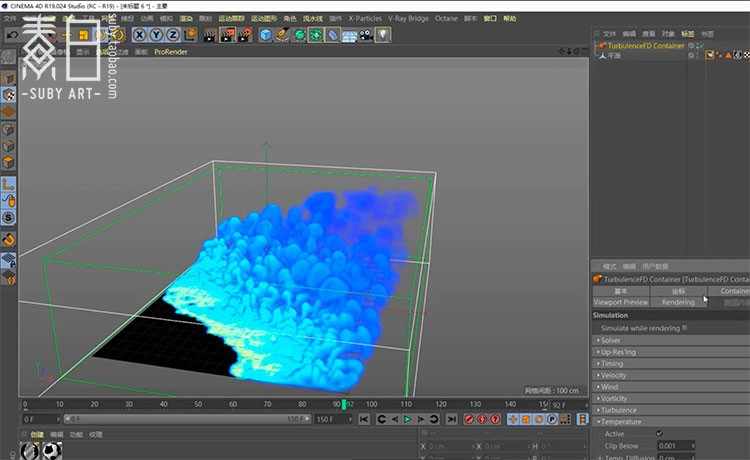
Task: Go to previous key button
Action: click(381, 419)
